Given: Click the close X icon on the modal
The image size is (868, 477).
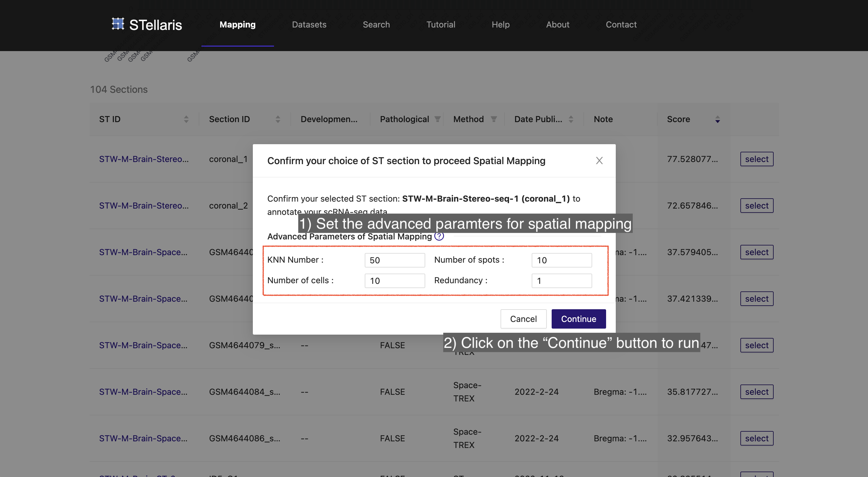Looking at the screenshot, I should pos(599,161).
